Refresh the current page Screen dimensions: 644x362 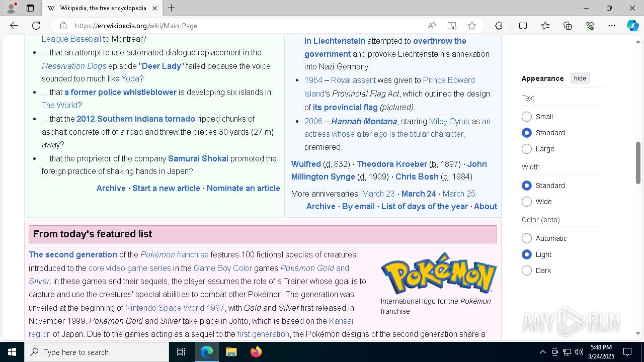(36, 26)
